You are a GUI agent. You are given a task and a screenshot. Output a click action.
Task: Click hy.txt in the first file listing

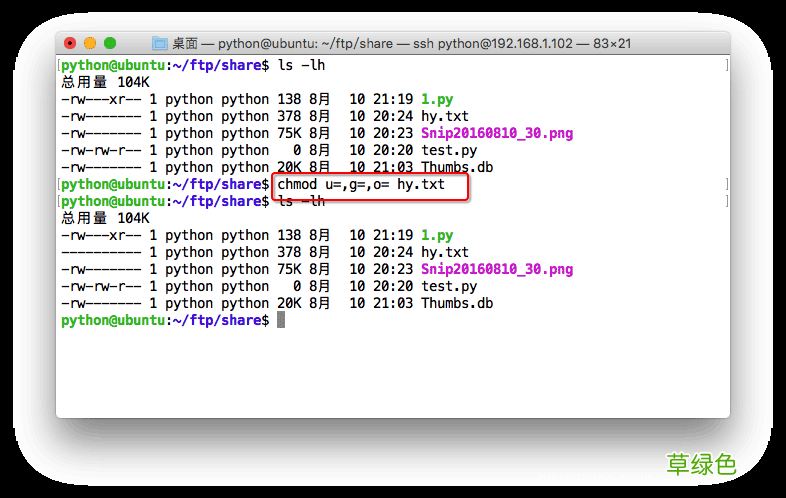tap(444, 117)
